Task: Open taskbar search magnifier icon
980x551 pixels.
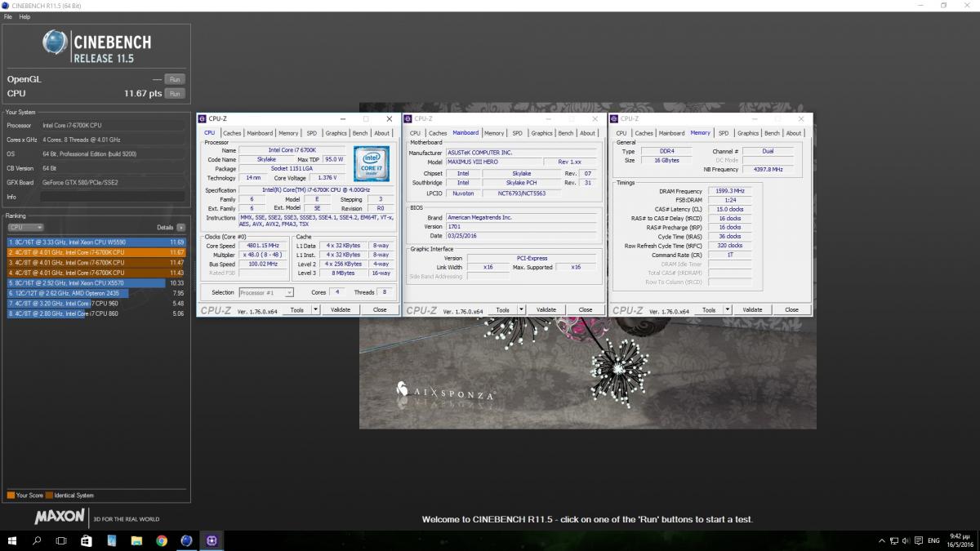Action: click(x=37, y=540)
